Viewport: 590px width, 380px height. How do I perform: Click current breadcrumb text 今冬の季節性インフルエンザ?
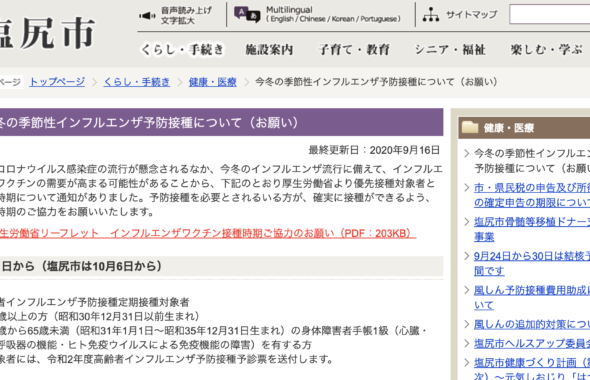376,82
